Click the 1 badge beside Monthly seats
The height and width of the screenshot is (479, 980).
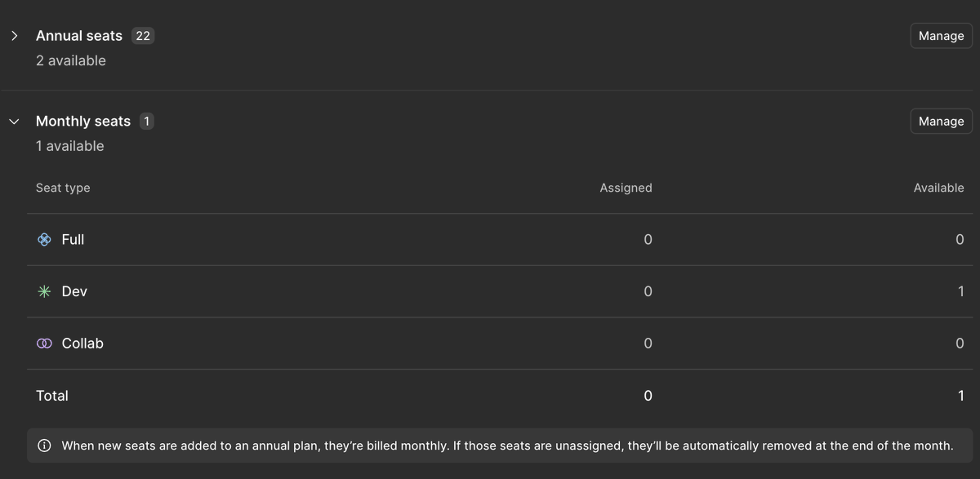pyautogui.click(x=146, y=121)
